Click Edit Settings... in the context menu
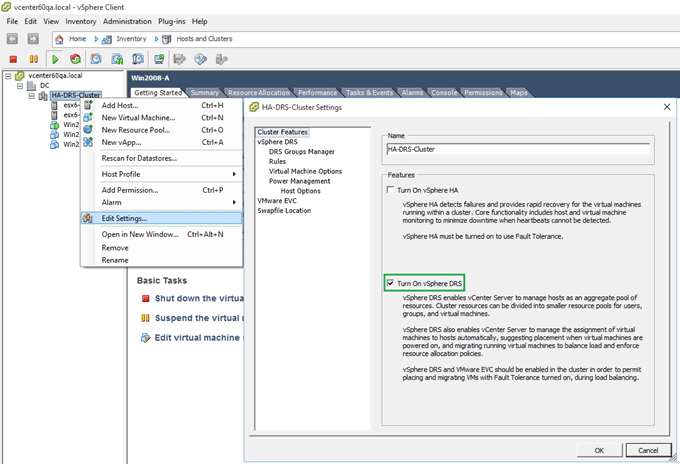This screenshot has width=680, height=464. pyautogui.click(x=161, y=218)
